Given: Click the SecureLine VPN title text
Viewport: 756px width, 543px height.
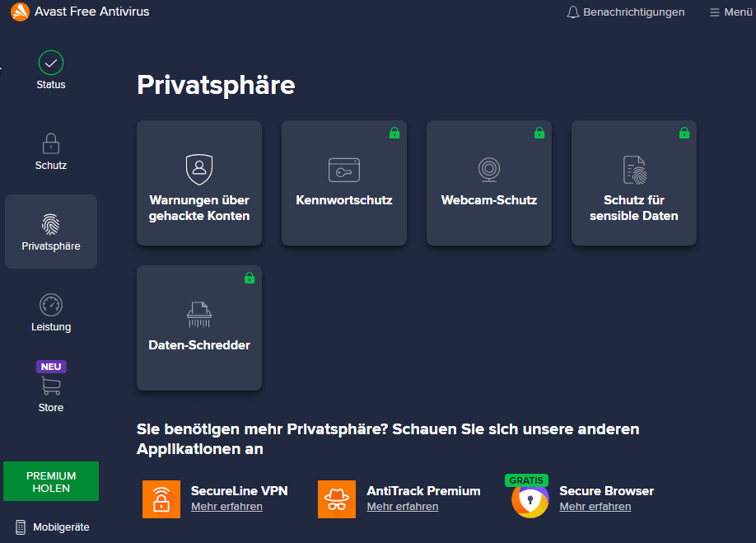Looking at the screenshot, I should (239, 491).
